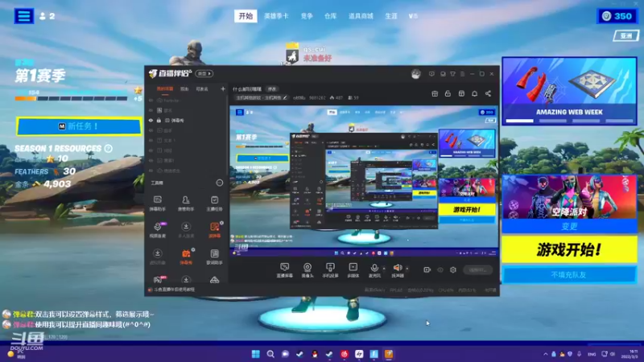Image resolution: width=644 pixels, height=362 pixels.
Task: Click the orange highlighted tool in second row
Action: click(214, 230)
